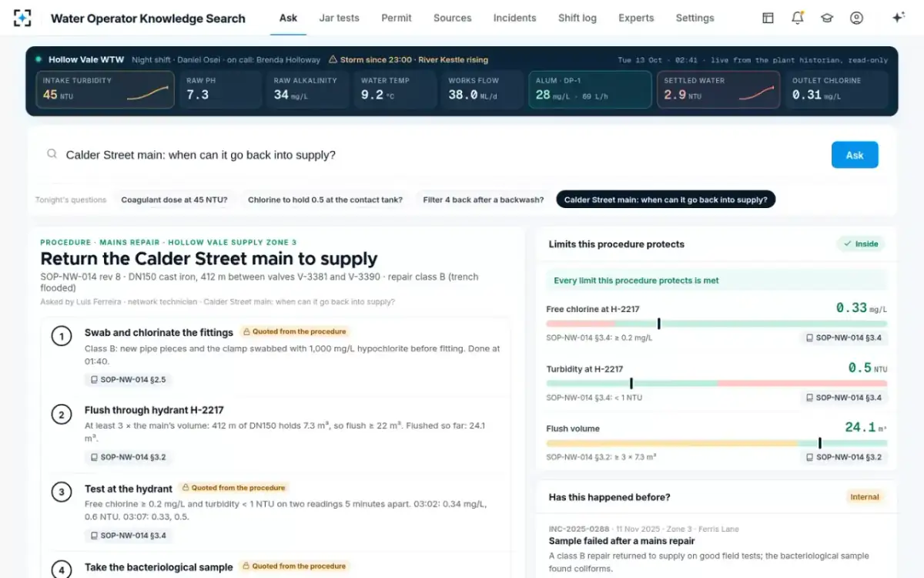Click the Intake Turbidity 45 NTU tile
The width and height of the screenshot is (924, 578).
[105, 90]
